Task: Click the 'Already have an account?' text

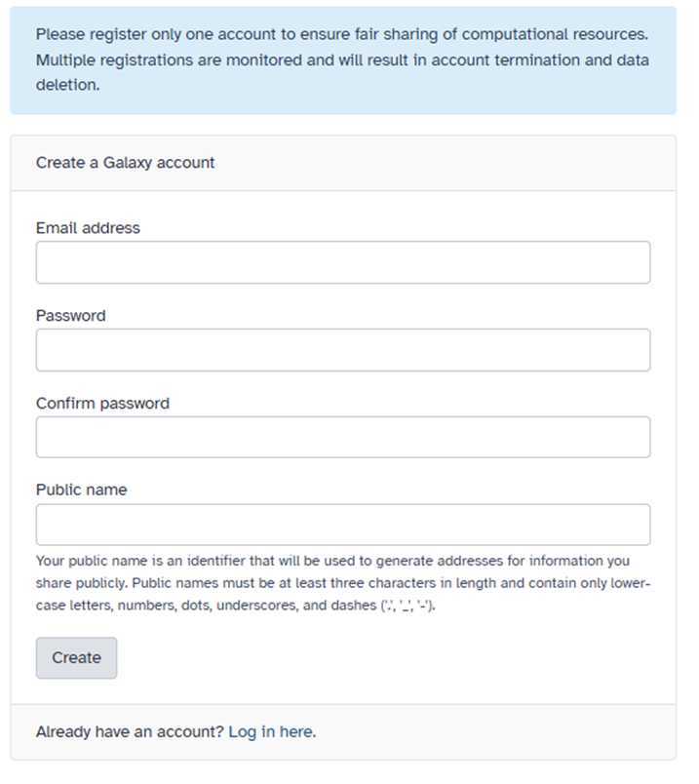Action: [x=130, y=731]
